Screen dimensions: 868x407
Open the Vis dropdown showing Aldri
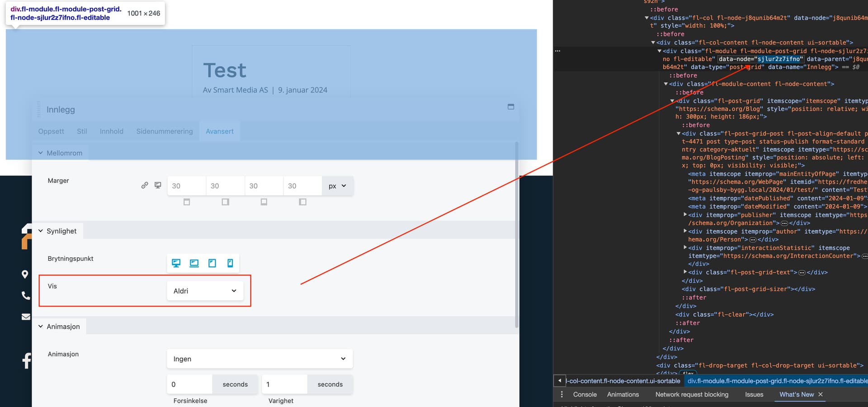(205, 291)
